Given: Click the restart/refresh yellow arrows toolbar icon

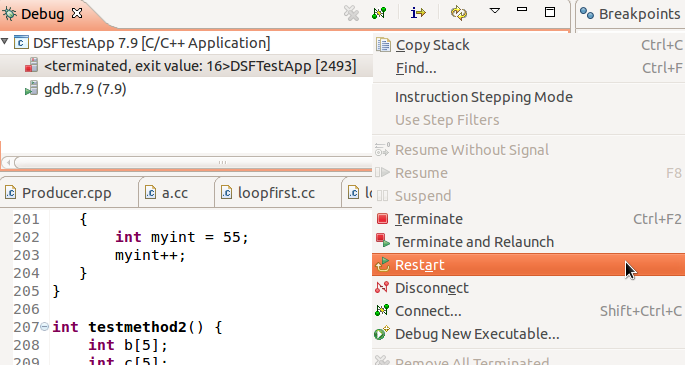Looking at the screenshot, I should point(458,13).
